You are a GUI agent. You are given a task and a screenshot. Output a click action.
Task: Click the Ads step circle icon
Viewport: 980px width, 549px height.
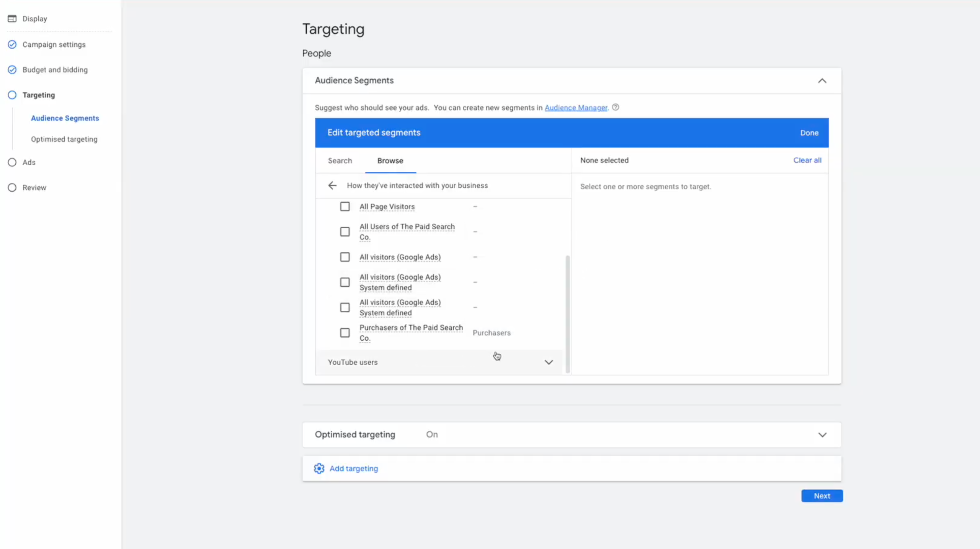pyautogui.click(x=12, y=162)
